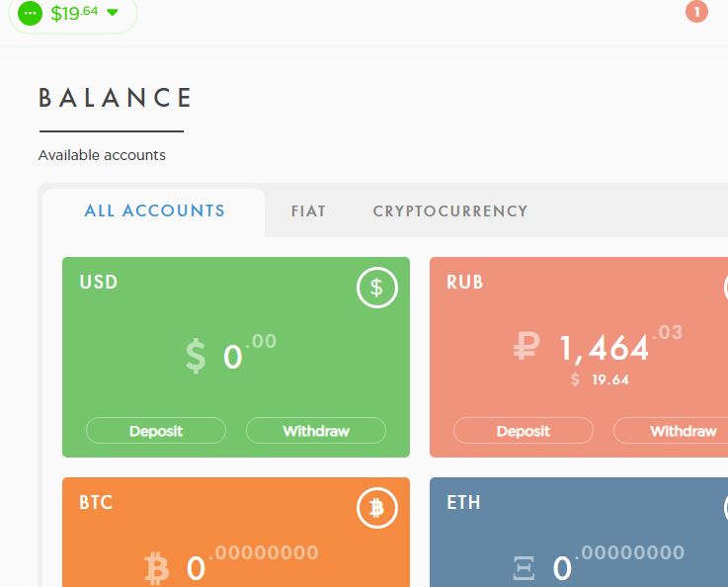Deposit into the RUB account

(x=524, y=431)
